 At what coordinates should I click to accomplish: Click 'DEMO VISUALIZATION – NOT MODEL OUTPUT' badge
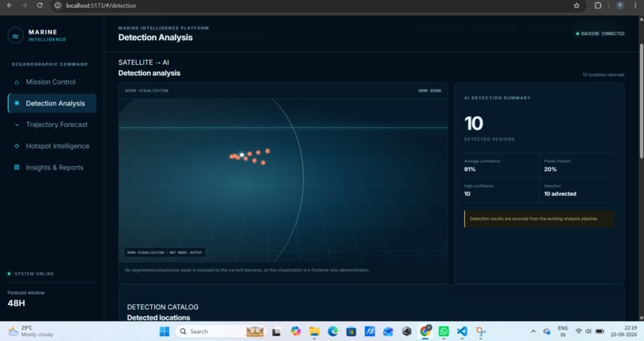(165, 253)
